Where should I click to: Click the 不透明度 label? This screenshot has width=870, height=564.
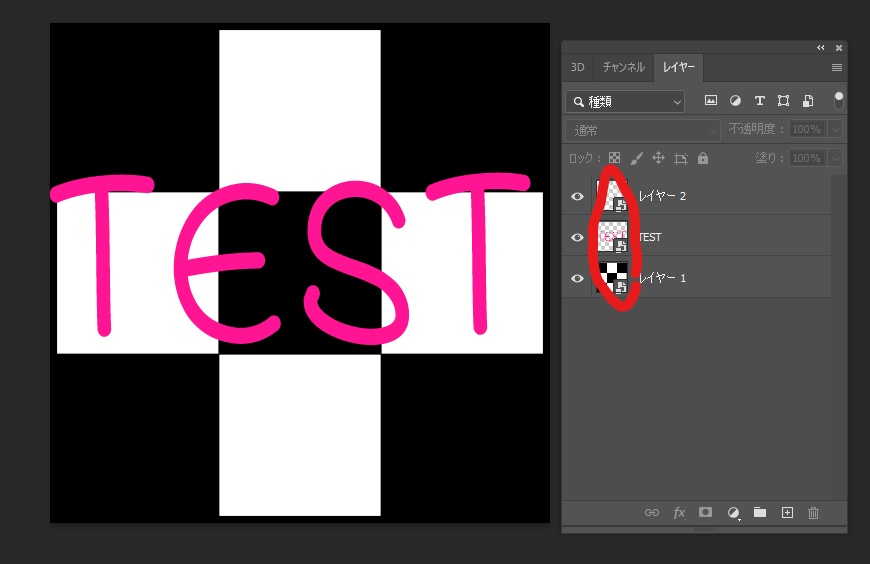coord(756,129)
